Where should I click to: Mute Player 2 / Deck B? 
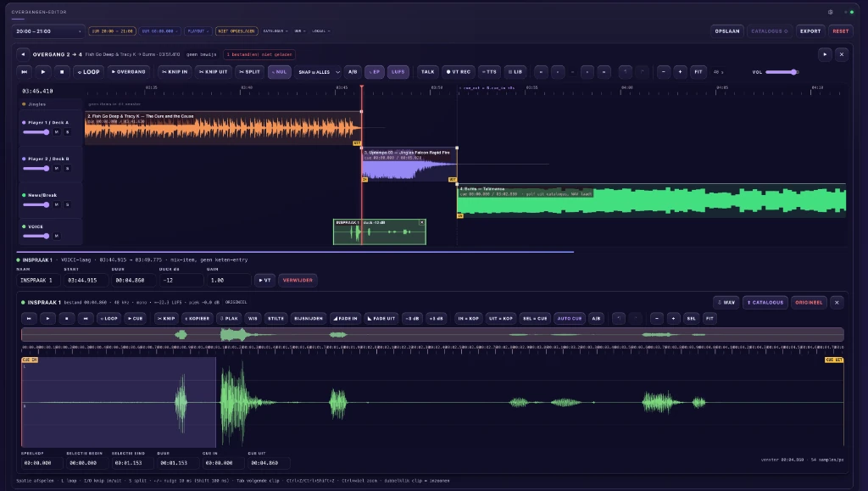[57, 168]
